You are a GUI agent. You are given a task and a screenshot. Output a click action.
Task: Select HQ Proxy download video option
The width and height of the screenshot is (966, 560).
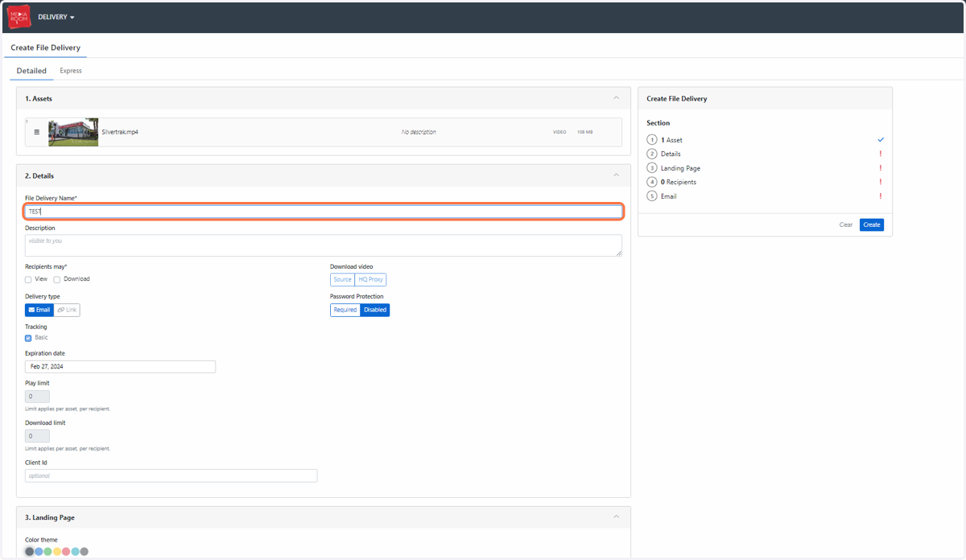371,280
